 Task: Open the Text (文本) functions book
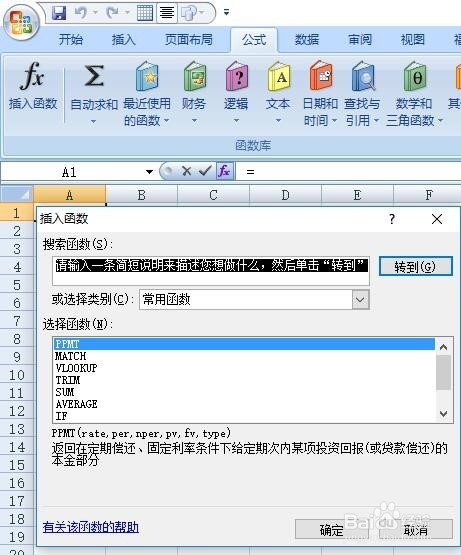279,76
